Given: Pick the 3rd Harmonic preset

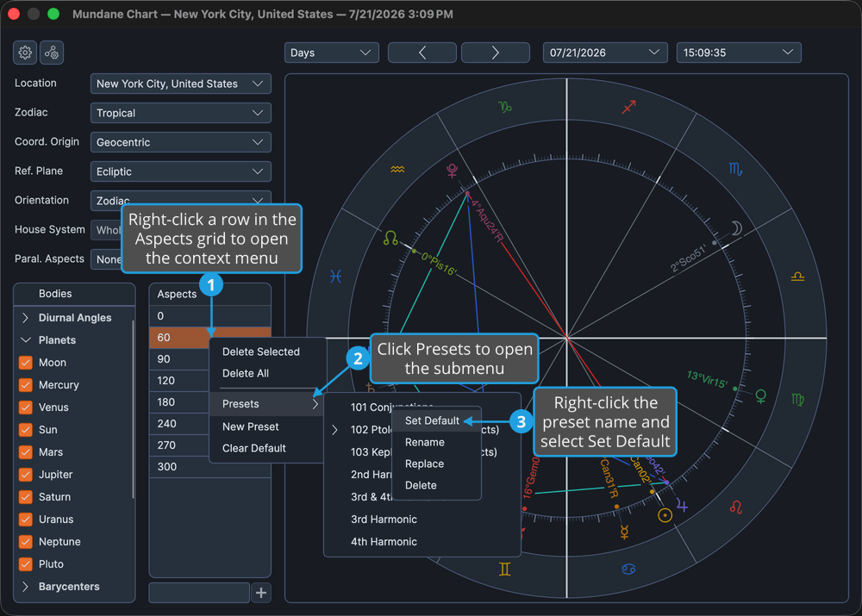Looking at the screenshot, I should 384,520.
